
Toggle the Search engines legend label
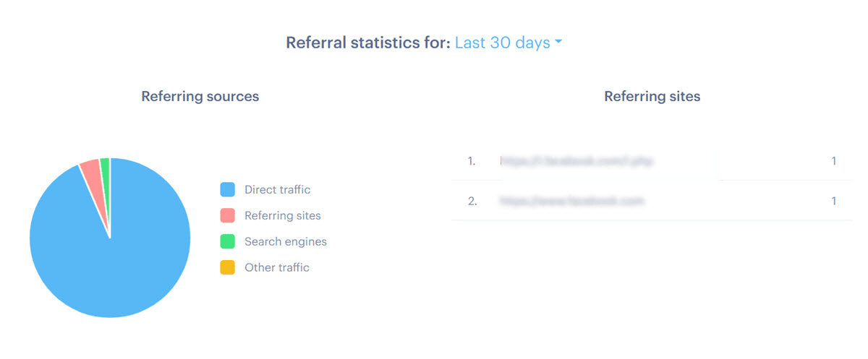(x=285, y=241)
